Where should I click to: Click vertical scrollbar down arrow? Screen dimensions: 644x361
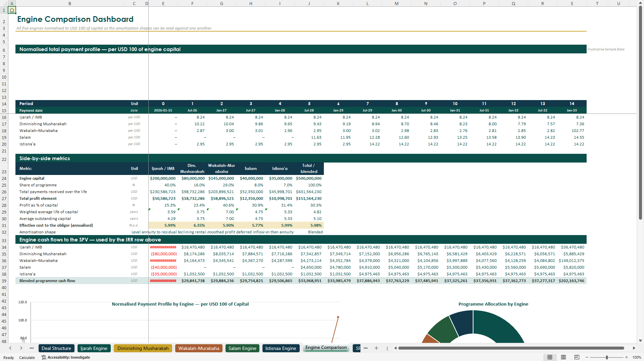[640, 341]
